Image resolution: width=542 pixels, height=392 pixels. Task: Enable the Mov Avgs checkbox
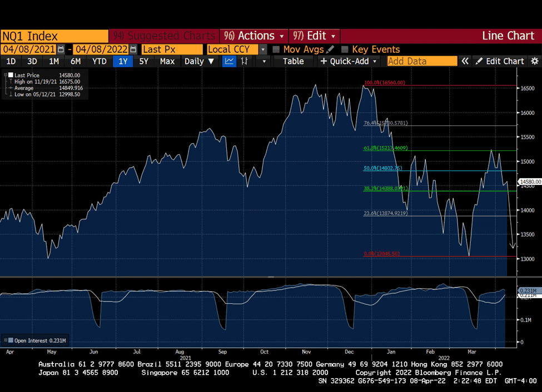276,49
